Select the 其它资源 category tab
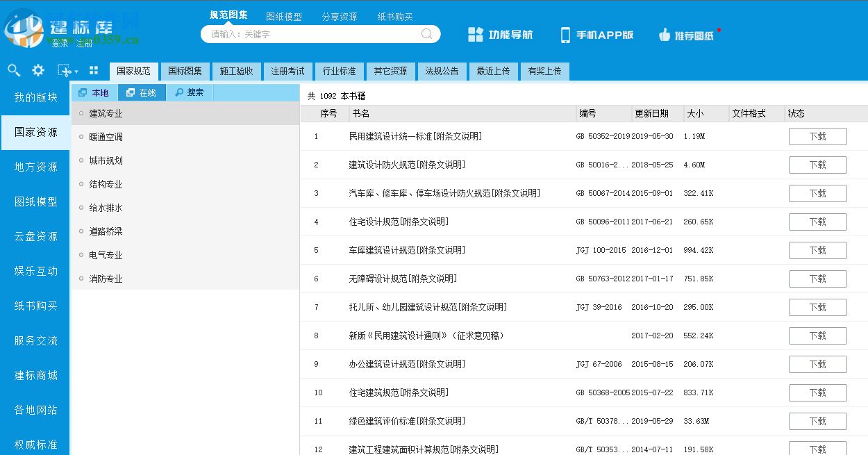 click(x=390, y=71)
